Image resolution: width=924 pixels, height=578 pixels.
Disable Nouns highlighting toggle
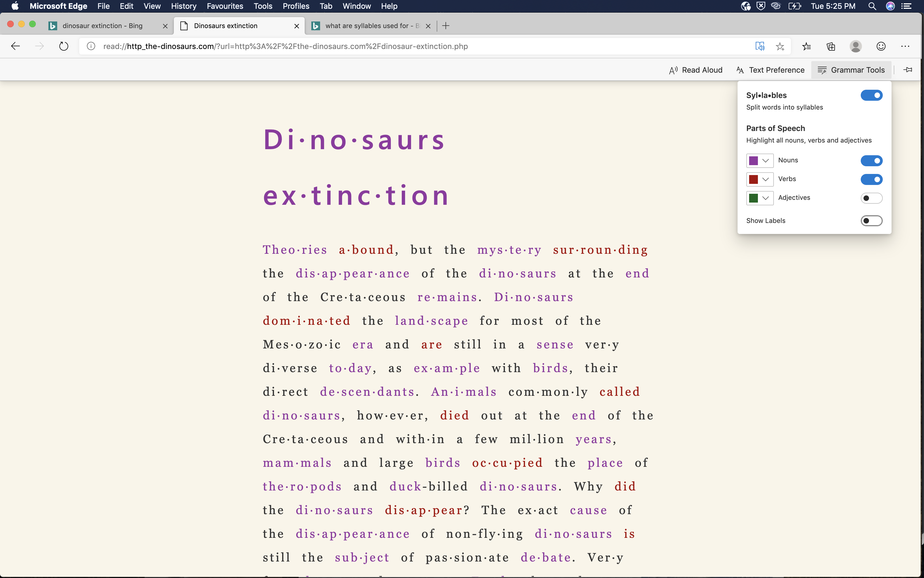tap(871, 160)
